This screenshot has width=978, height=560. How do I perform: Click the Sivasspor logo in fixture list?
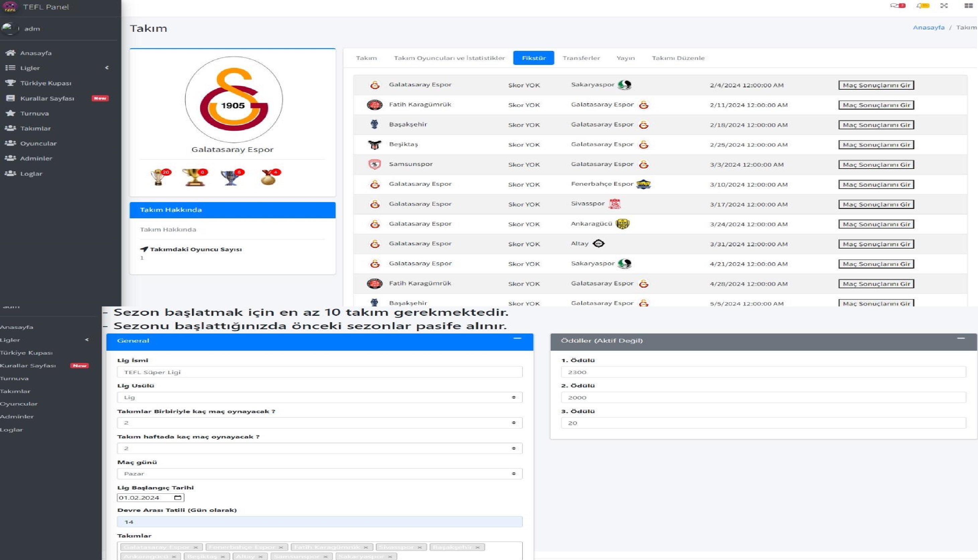point(615,204)
